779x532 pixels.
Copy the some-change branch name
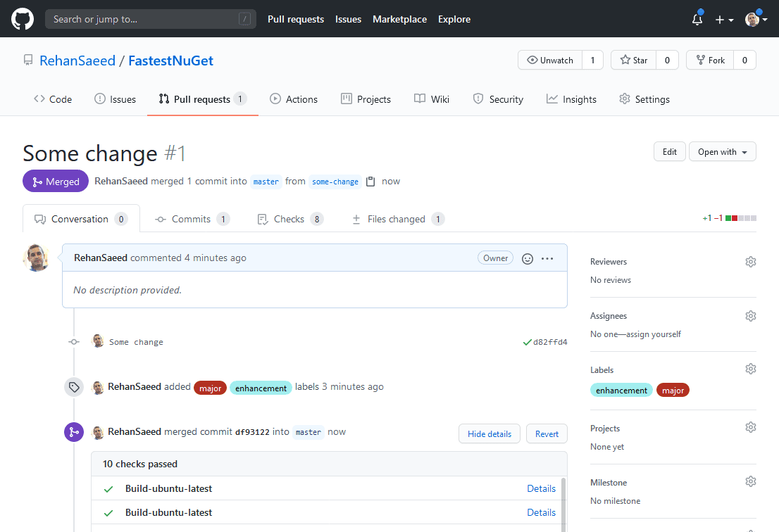pyautogui.click(x=369, y=181)
